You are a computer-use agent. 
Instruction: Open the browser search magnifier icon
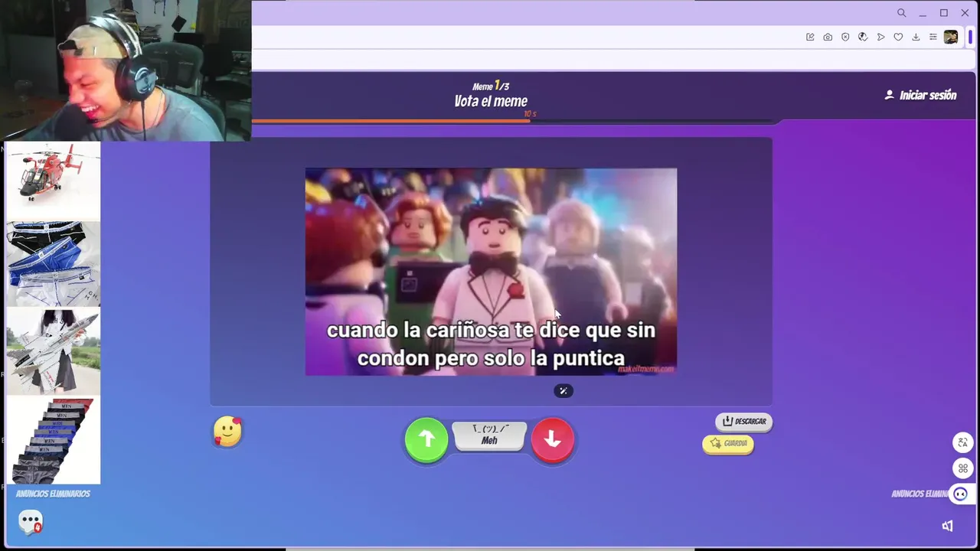pos(901,13)
